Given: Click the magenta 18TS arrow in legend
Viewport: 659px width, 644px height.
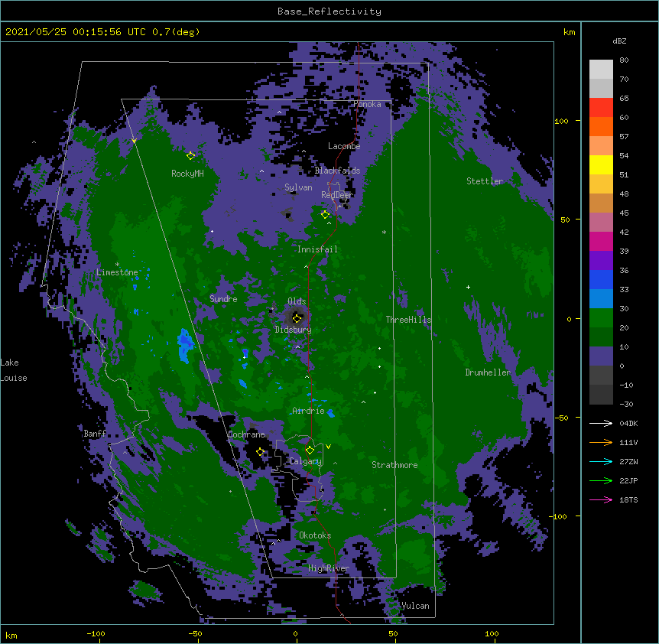Looking at the screenshot, I should point(601,499).
